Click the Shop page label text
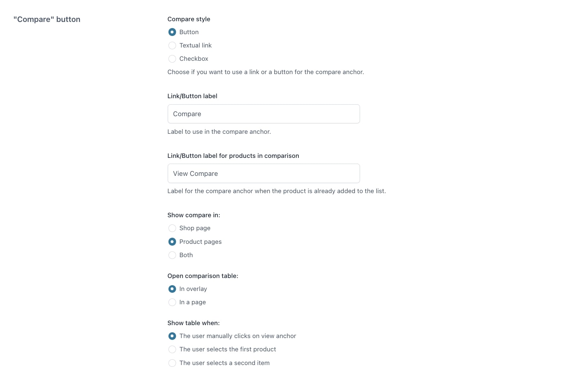 click(195, 228)
